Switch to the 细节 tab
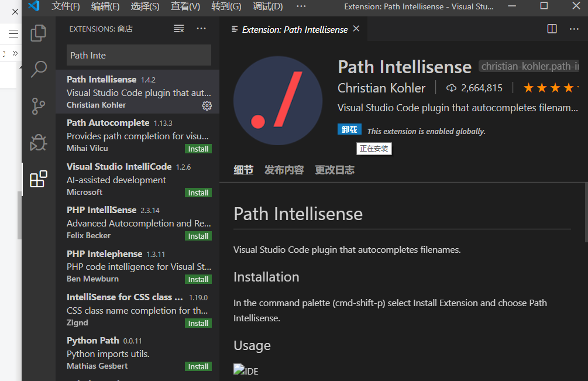588x381 pixels. click(x=243, y=170)
